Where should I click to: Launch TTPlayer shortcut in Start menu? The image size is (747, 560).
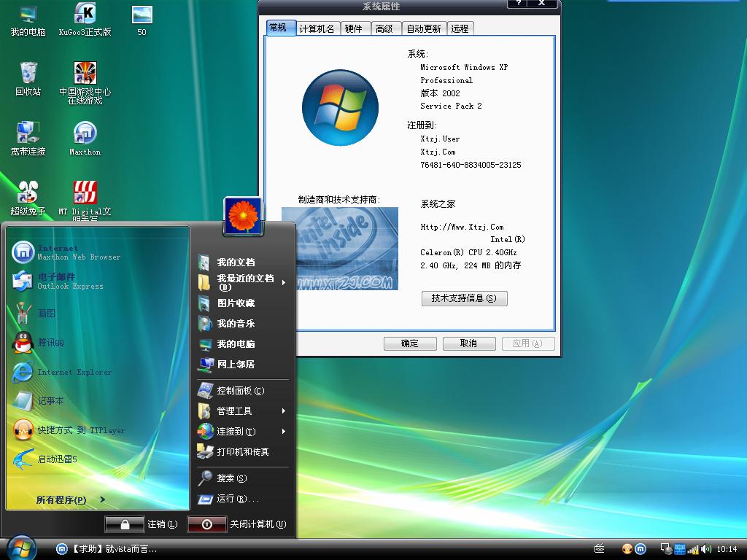coord(80,430)
